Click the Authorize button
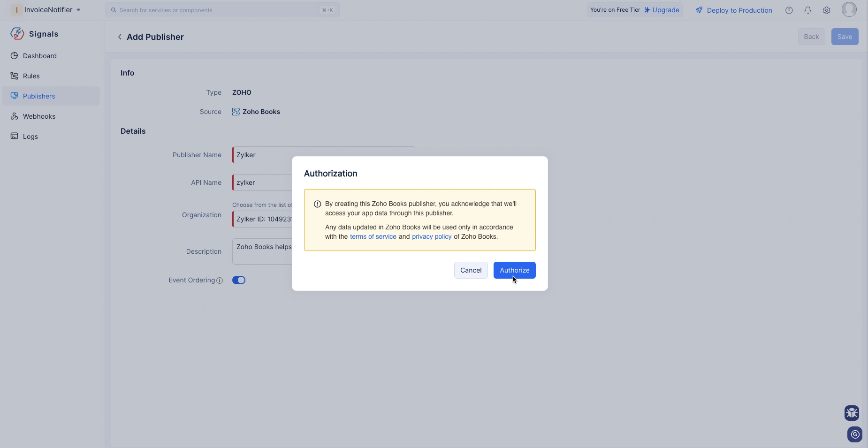The image size is (868, 448). (x=514, y=270)
